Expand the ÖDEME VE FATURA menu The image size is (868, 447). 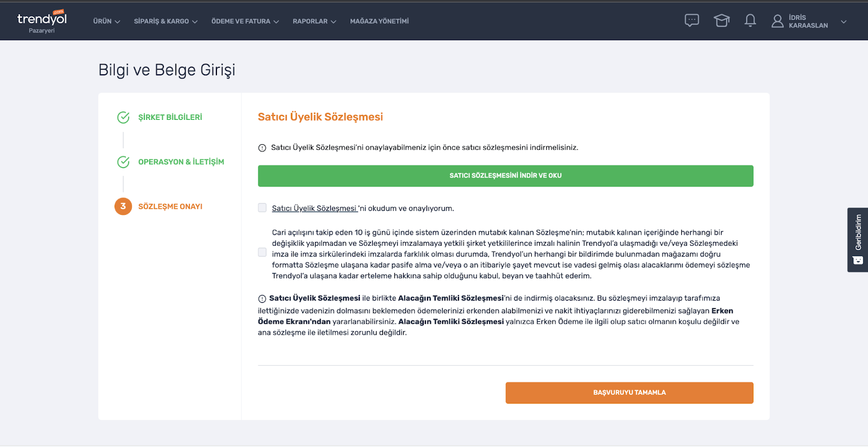[245, 21]
